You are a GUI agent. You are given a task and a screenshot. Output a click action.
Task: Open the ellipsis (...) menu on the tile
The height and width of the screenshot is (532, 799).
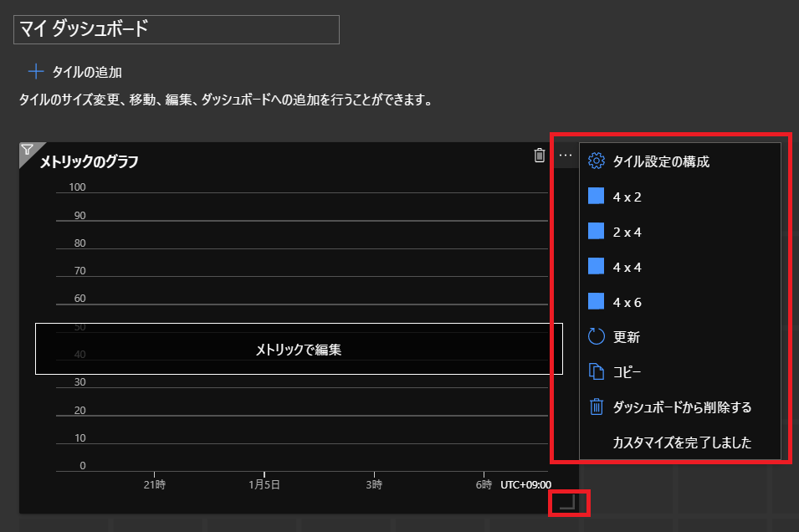[566, 154]
